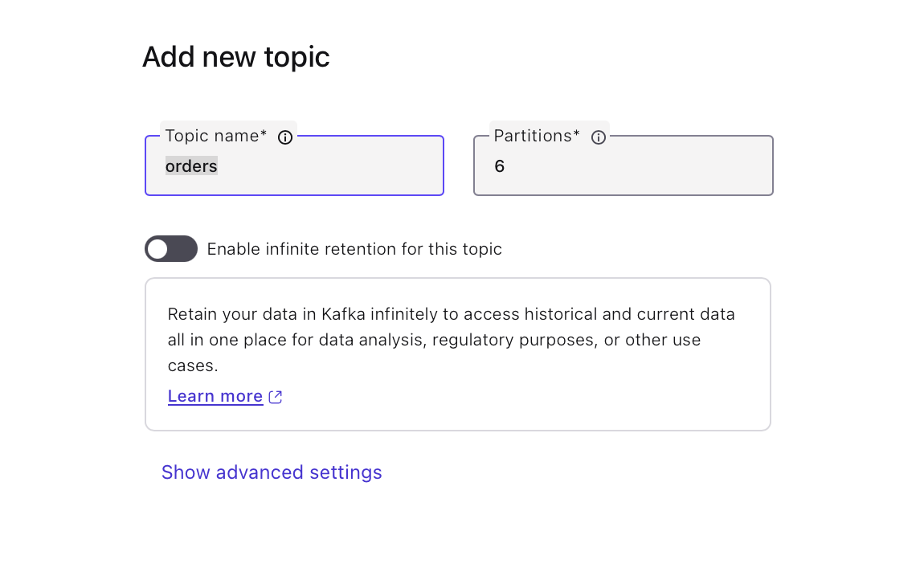Image resolution: width=924 pixels, height=572 pixels.
Task: Click the empty area inside the retention info card
Action: (x=562, y=398)
